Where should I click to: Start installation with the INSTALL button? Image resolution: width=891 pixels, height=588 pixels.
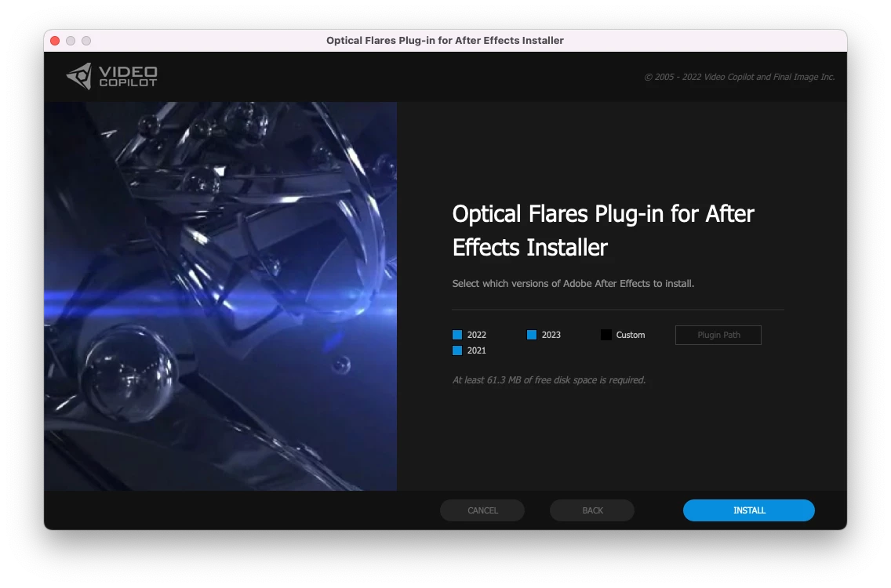coord(748,510)
